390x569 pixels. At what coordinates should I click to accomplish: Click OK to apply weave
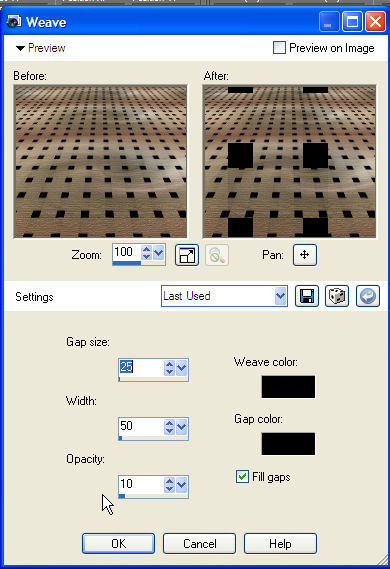[x=118, y=543]
